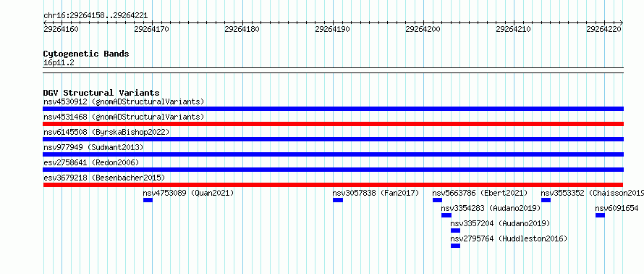The image size is (644, 274).
Task: Click the Cytogenetic Bands track heading
Action: 86,54
